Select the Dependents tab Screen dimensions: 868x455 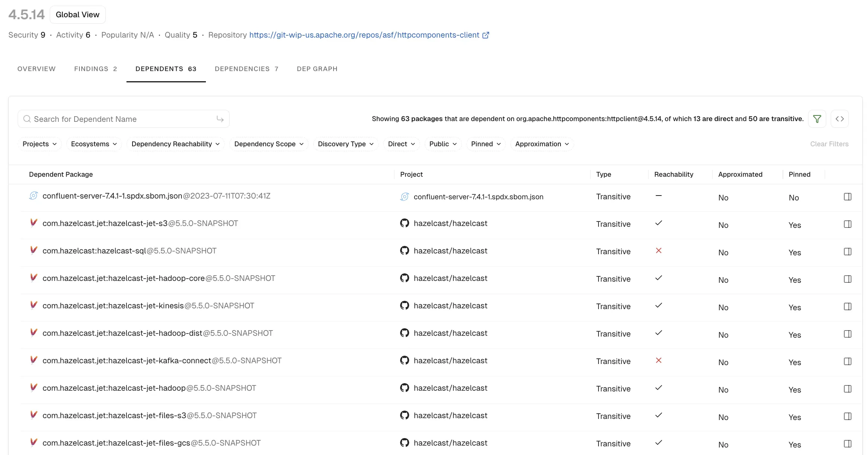tap(166, 69)
